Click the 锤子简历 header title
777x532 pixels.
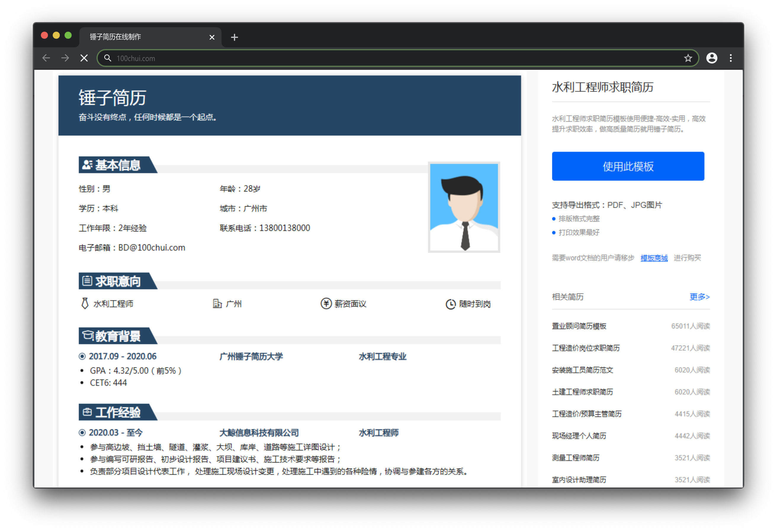[x=112, y=98]
